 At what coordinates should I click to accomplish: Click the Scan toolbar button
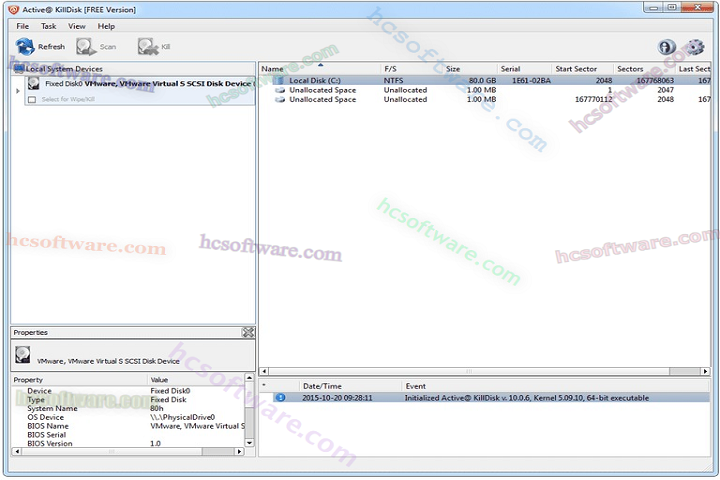(x=96, y=46)
